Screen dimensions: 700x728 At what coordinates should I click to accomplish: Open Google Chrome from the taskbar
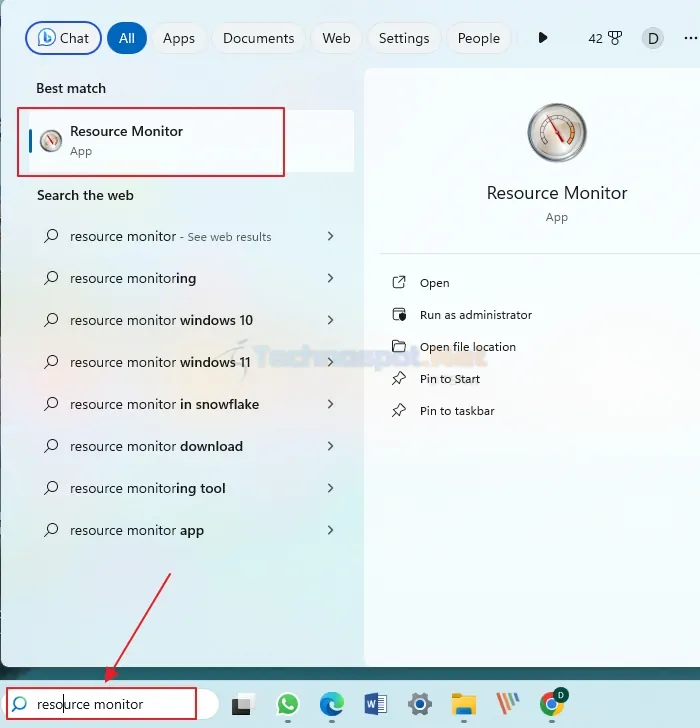pyautogui.click(x=552, y=704)
